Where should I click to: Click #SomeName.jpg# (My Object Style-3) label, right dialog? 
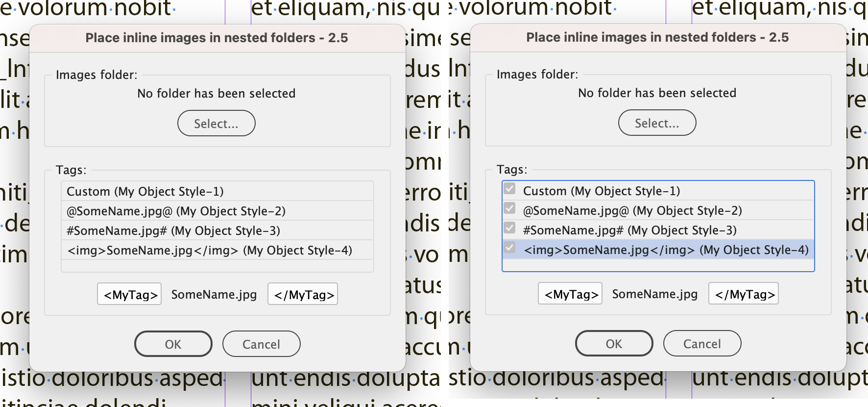(630, 230)
